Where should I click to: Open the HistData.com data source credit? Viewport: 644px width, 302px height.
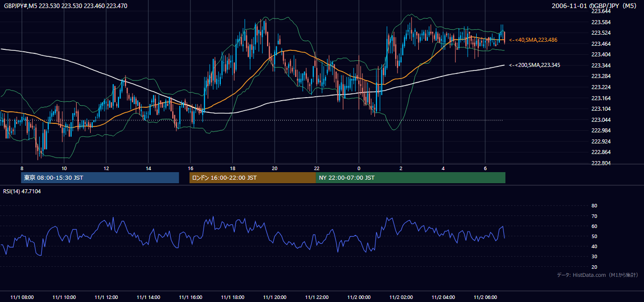[x=597, y=275]
